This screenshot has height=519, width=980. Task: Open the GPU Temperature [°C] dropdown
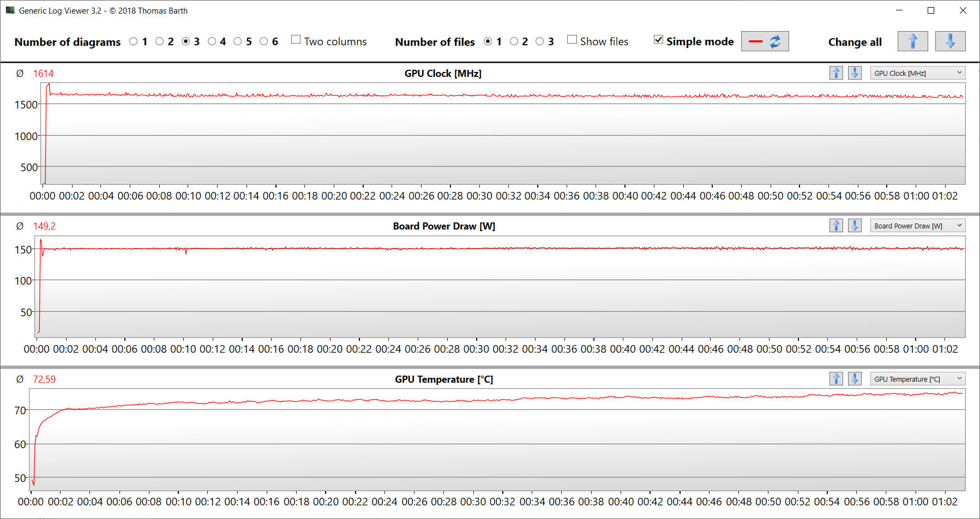coord(918,379)
